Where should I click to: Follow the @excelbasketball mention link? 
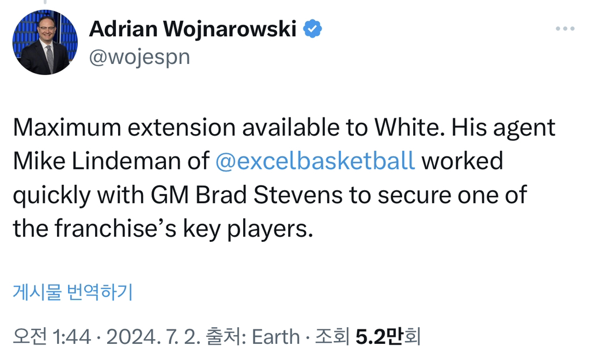(x=315, y=161)
